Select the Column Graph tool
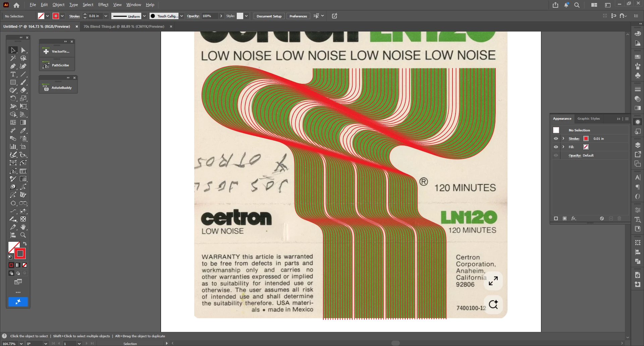644x346 pixels. [13, 147]
